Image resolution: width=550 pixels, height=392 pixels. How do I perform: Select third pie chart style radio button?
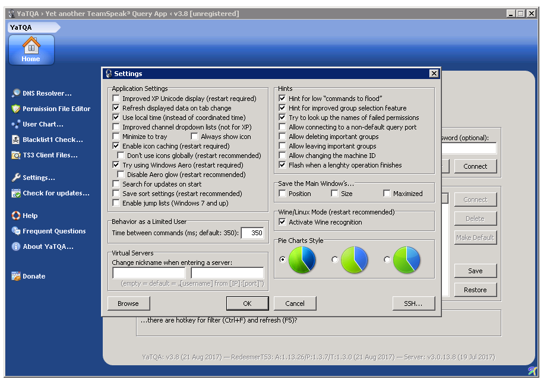pos(387,260)
